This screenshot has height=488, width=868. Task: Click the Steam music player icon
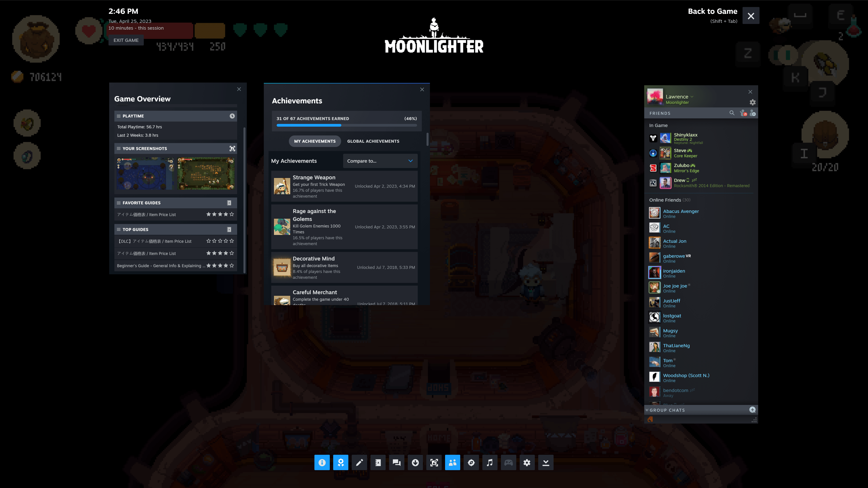pos(489,462)
